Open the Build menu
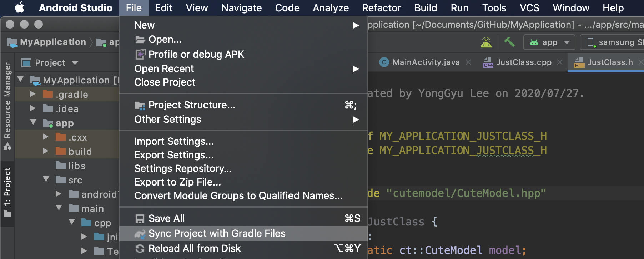This screenshot has width=644, height=259. pyautogui.click(x=426, y=8)
